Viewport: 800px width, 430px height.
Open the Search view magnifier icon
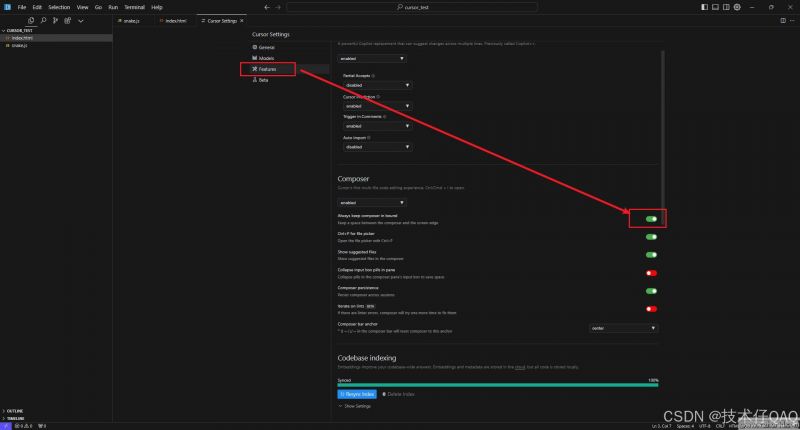(x=43, y=20)
